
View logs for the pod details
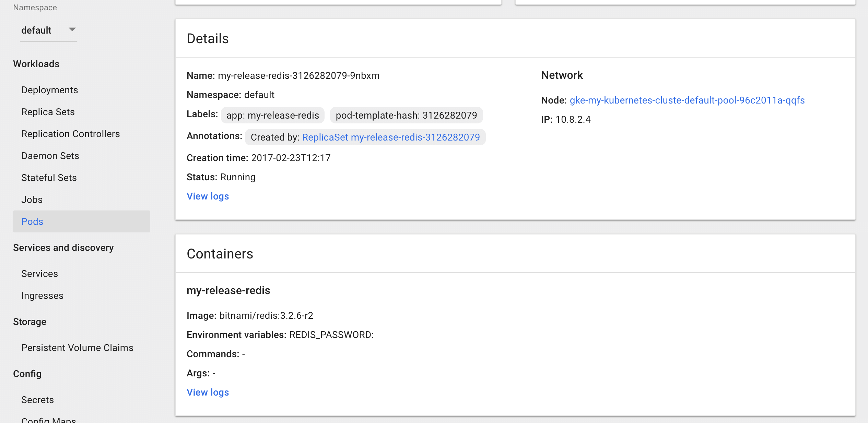208,196
